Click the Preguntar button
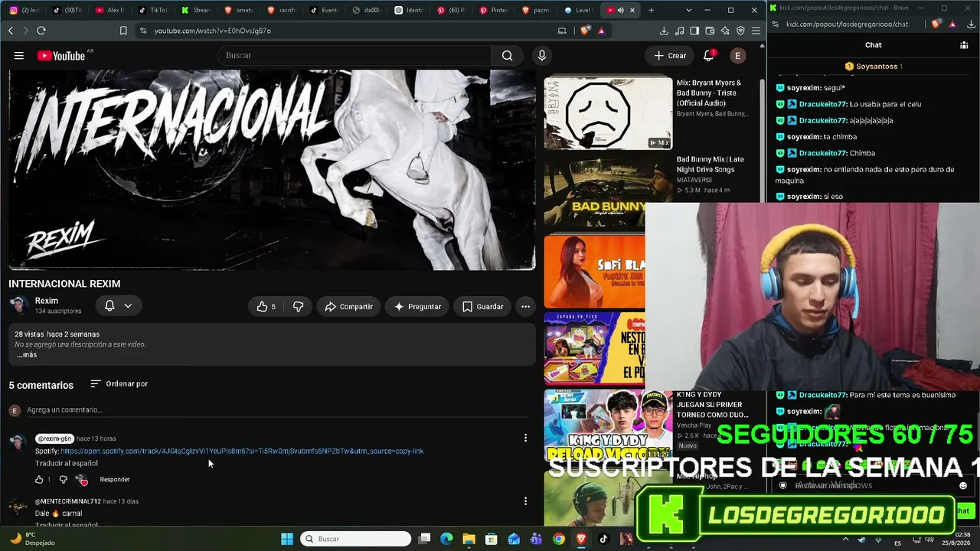Screen dimensions: 980x551 coord(417,306)
